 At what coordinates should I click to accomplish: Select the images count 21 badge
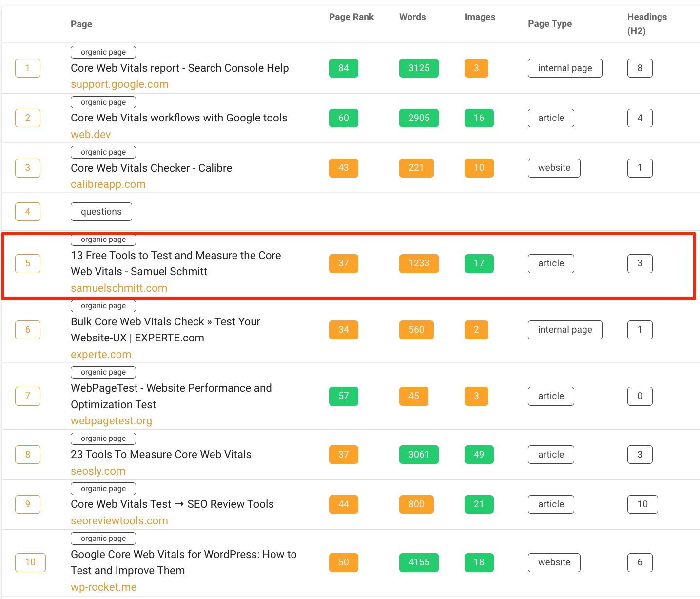[479, 504]
